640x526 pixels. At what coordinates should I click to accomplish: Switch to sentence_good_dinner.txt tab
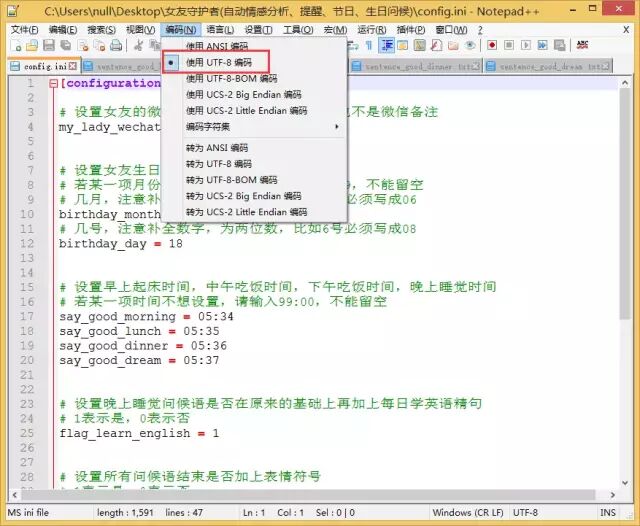tap(416, 66)
